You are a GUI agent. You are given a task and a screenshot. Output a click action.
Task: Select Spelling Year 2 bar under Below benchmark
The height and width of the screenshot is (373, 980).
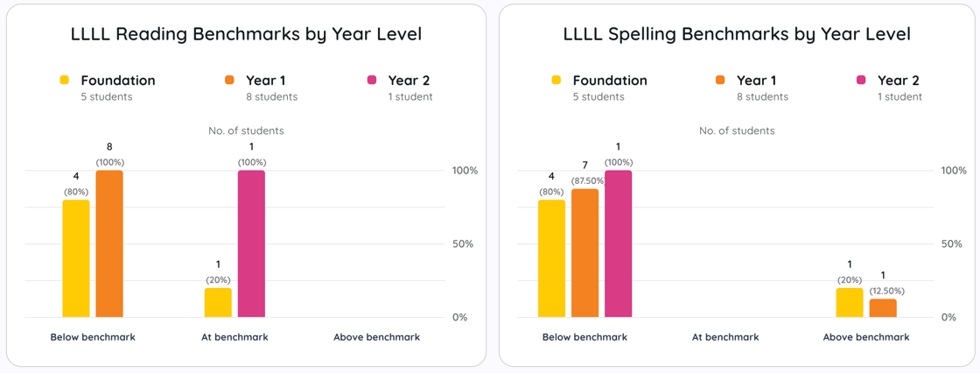tap(618, 243)
